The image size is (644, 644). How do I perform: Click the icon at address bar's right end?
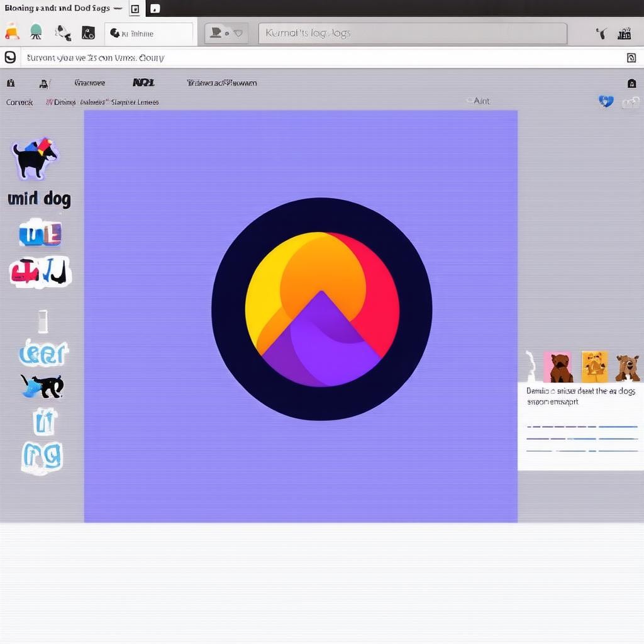pyautogui.click(x=631, y=58)
